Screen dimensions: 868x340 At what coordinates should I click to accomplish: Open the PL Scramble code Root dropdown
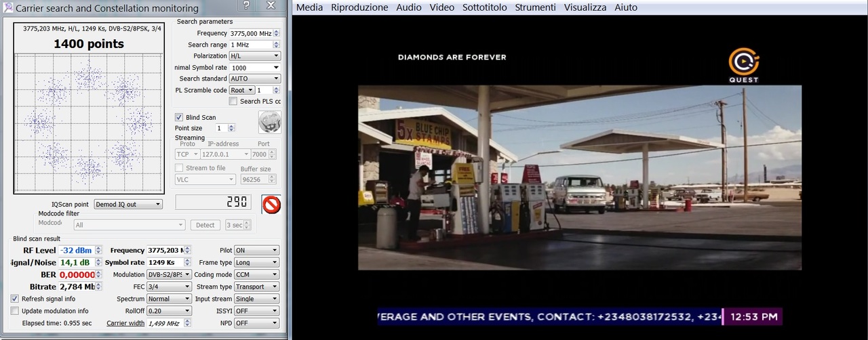241,90
